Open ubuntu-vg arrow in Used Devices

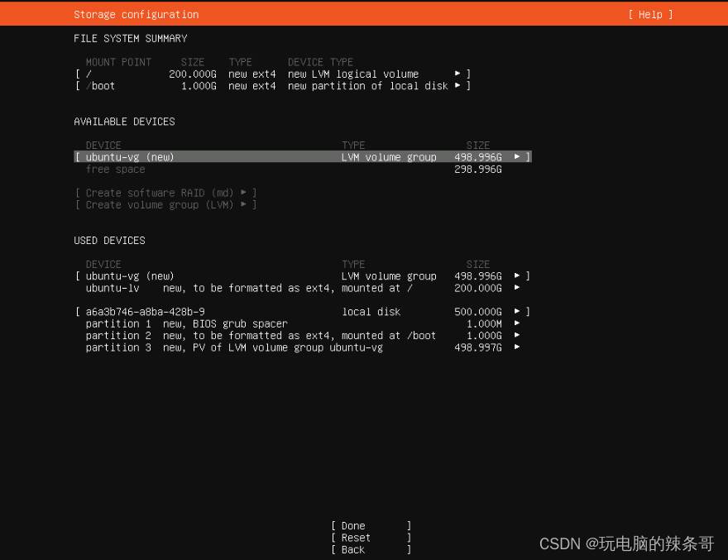click(517, 276)
